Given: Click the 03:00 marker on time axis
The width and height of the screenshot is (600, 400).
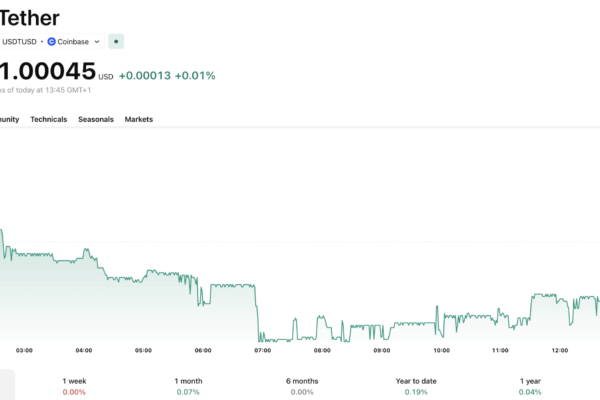Looking at the screenshot, I should 24,351.
